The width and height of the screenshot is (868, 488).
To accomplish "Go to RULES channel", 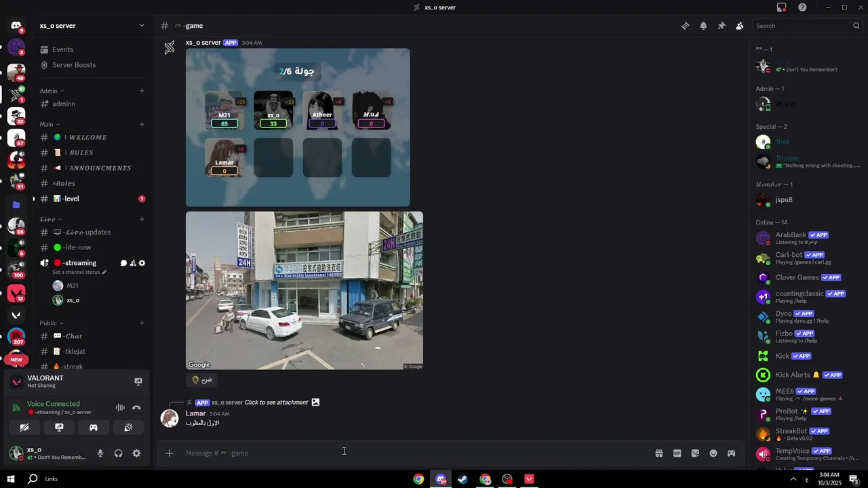I will point(92,152).
